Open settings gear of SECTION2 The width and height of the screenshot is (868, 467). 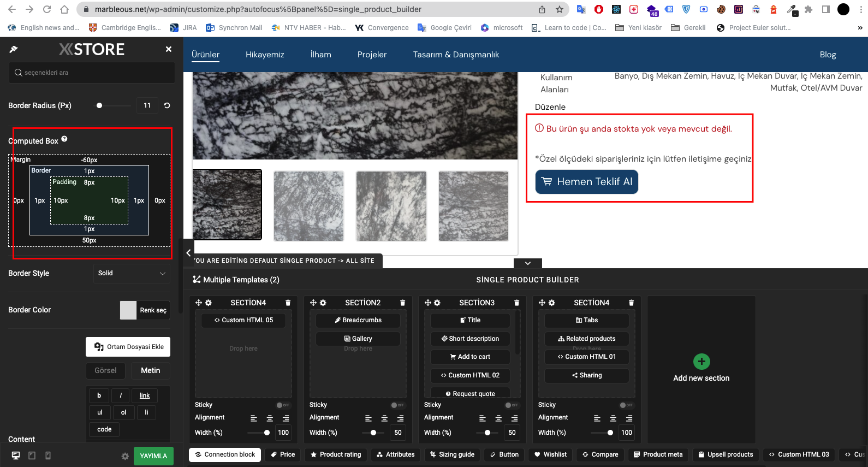(x=323, y=303)
